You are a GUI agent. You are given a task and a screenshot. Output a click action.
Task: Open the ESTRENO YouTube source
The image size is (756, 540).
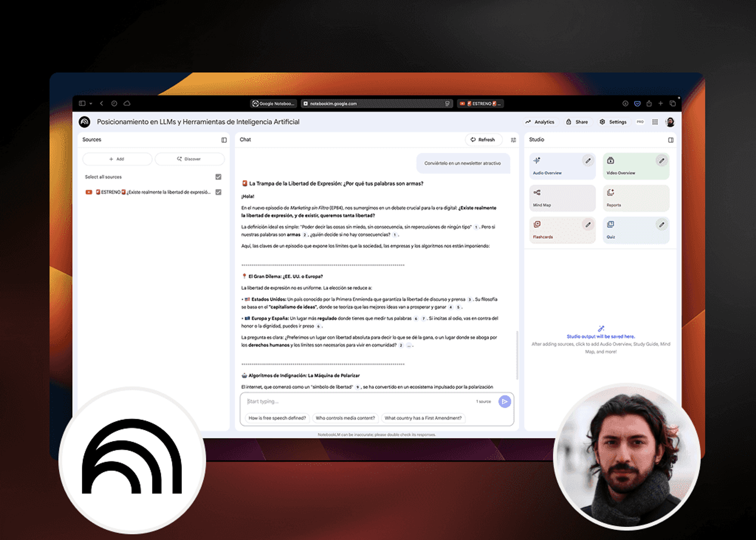pyautogui.click(x=148, y=192)
